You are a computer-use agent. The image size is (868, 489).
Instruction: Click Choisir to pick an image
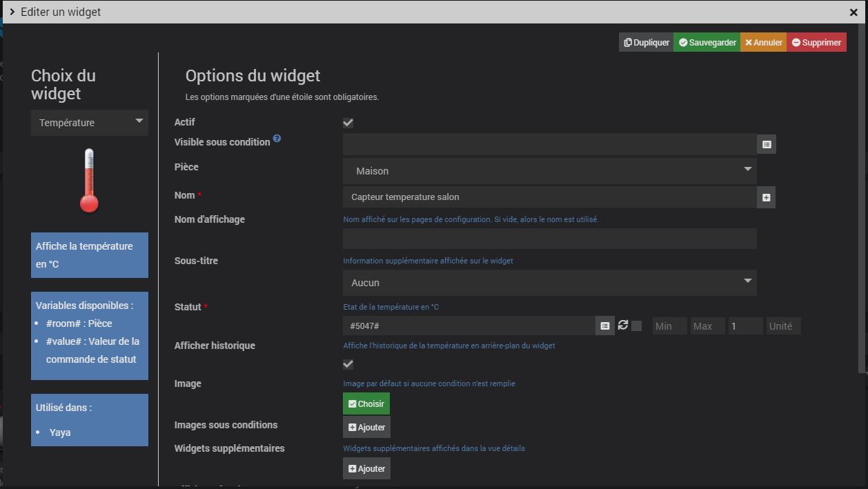pos(366,404)
